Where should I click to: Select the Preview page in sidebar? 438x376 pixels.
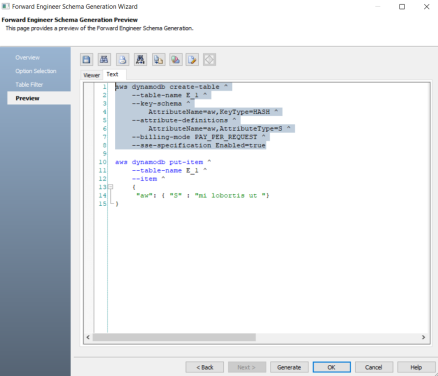click(x=39, y=98)
